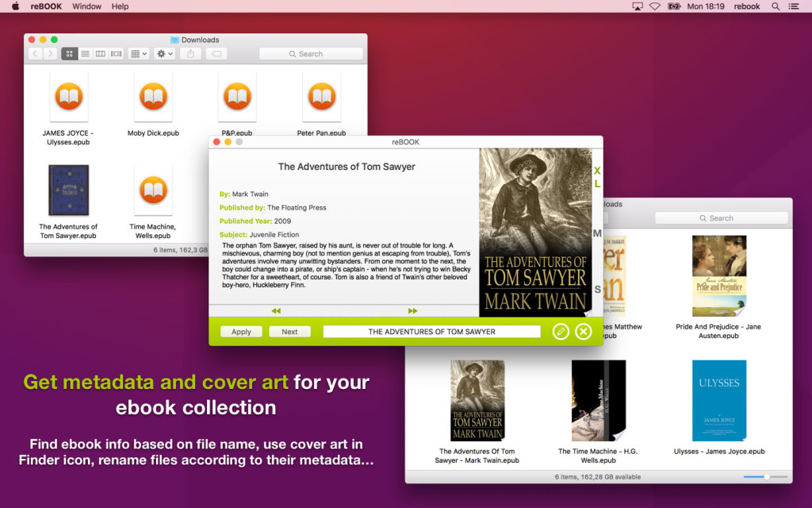This screenshot has height=508, width=812.
Task: Switch Downloads window to icon view
Action: (70, 53)
